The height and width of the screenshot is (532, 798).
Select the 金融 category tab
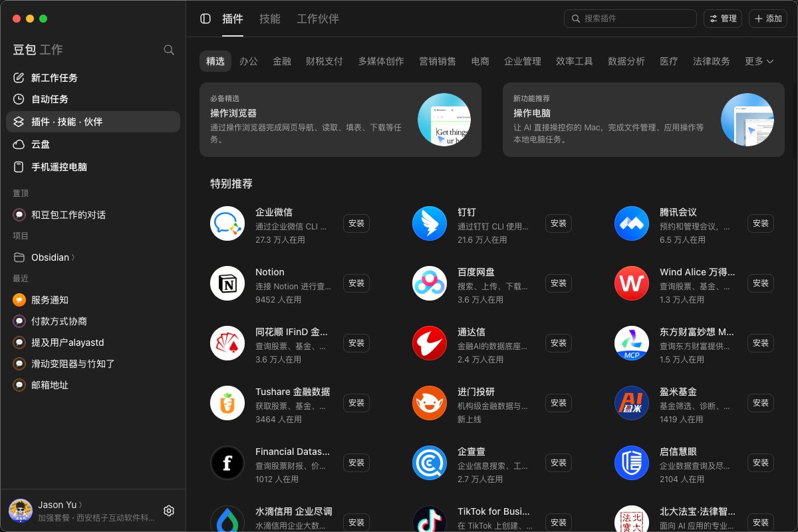[x=282, y=61]
